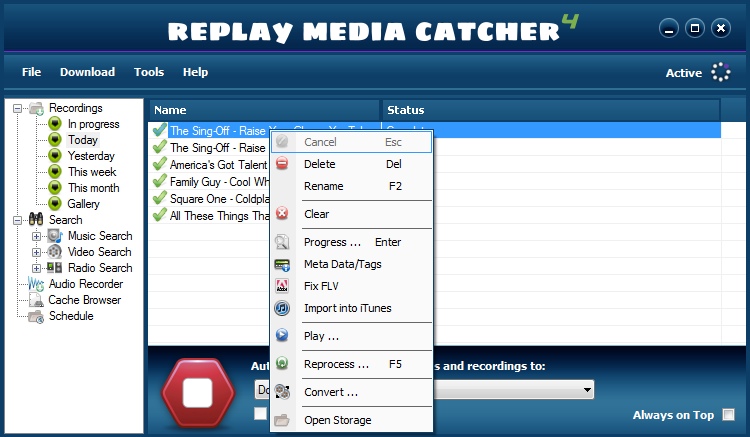
Task: Select the All These Things recording row
Action: click(219, 216)
